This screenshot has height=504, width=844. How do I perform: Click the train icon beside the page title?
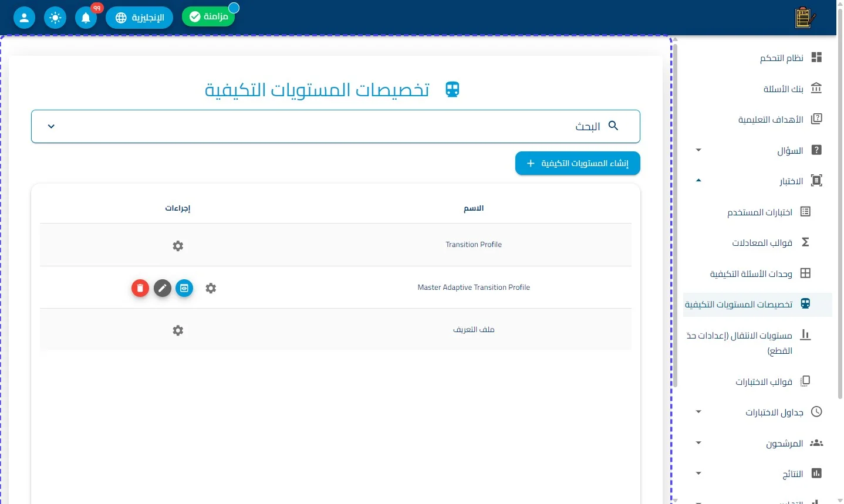click(x=452, y=89)
